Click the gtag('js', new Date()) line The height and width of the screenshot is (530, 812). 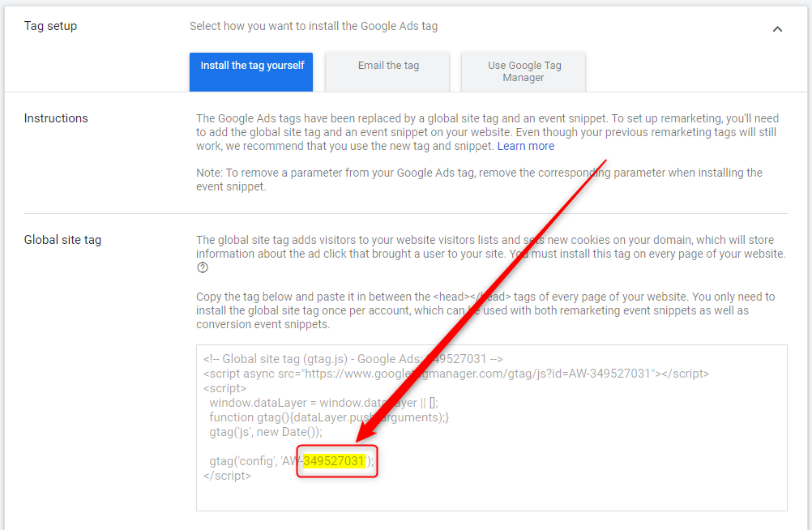pyautogui.click(x=266, y=432)
